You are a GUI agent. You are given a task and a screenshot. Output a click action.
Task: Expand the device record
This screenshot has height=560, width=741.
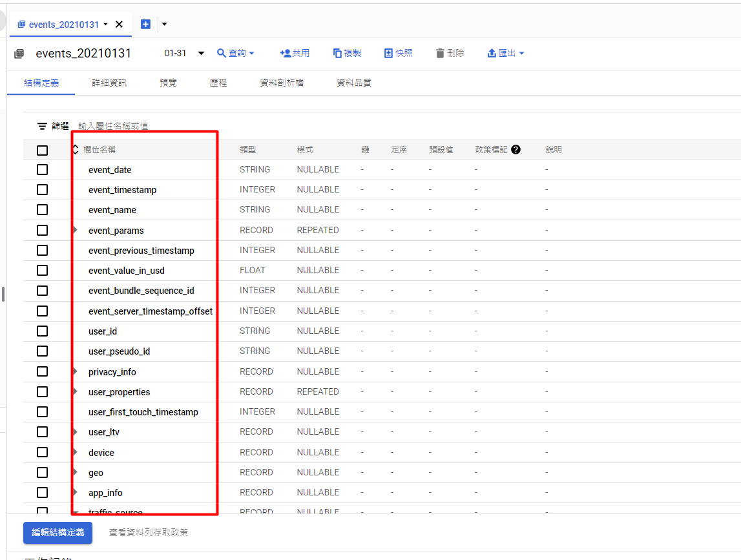pyautogui.click(x=76, y=451)
